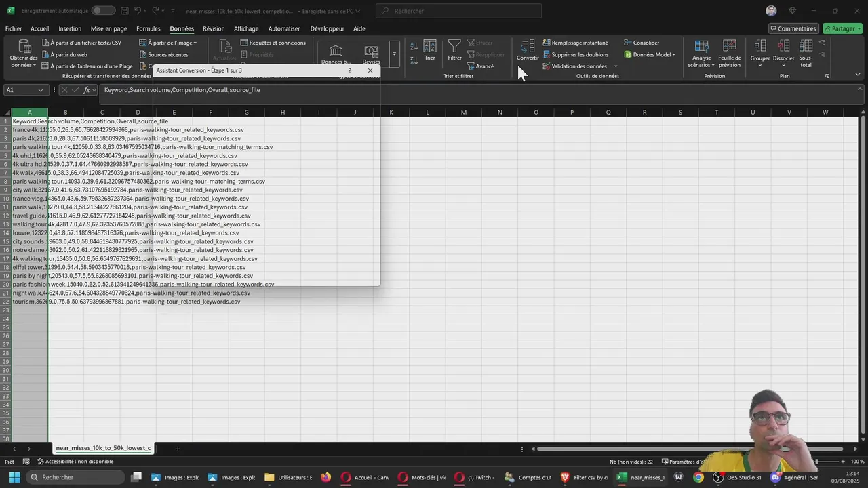Open Sources récentes
This screenshot has width=868, height=488.
(163, 54)
